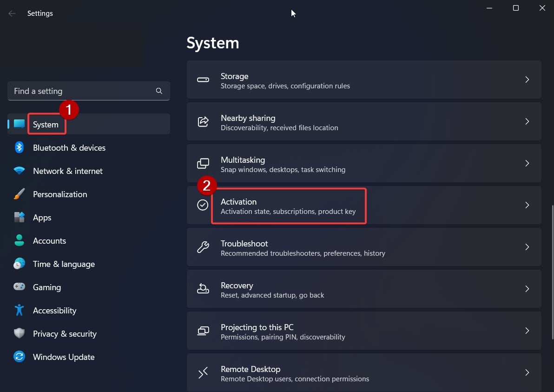The width and height of the screenshot is (554, 392).
Task: Click the Personalization paintbrush icon
Action: coord(19,194)
